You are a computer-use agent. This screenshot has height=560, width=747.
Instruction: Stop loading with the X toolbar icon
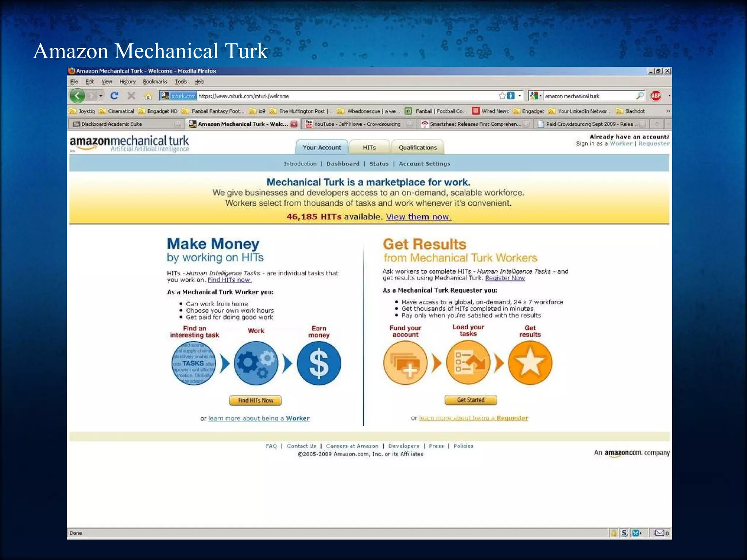131,96
